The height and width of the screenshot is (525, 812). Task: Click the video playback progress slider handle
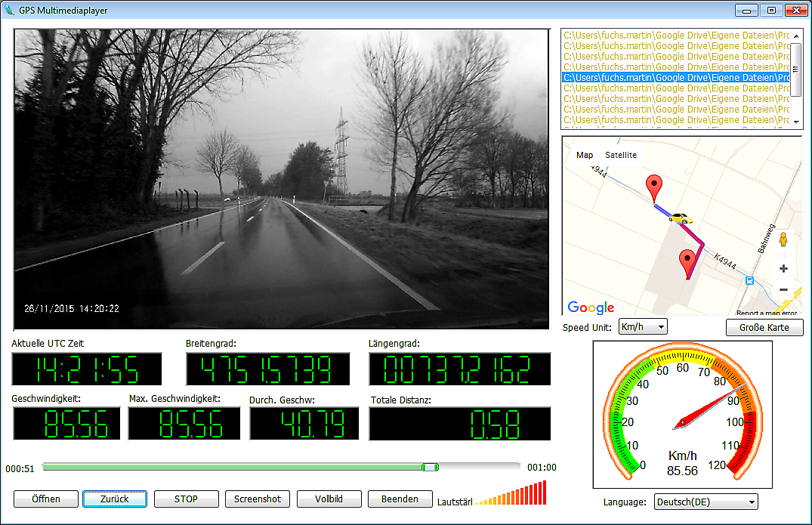tap(430, 468)
